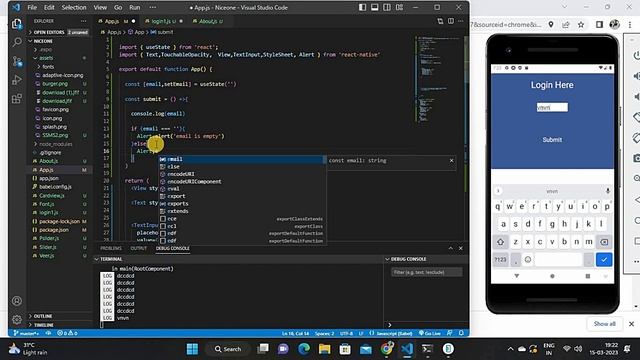Open the File menu
The width and height of the screenshot is (640, 360).
pyautogui.click(x=32, y=7)
